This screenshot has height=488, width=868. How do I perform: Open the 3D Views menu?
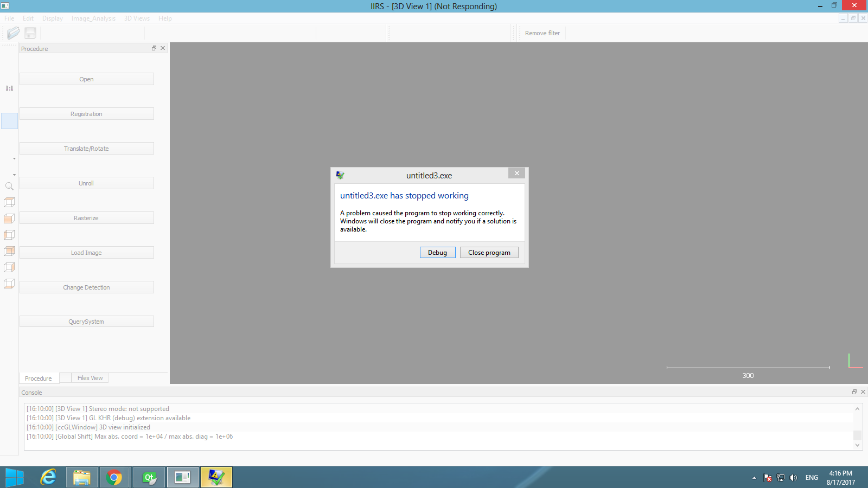coord(137,18)
